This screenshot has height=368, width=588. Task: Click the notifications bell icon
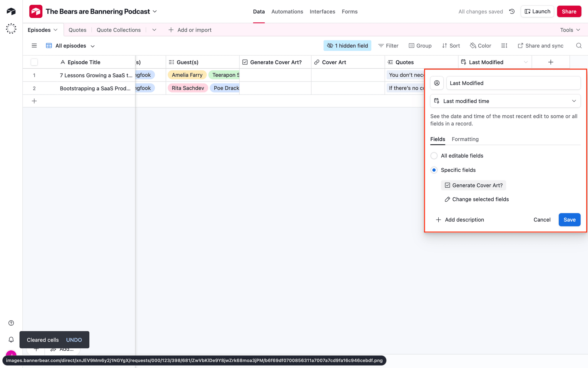11,340
